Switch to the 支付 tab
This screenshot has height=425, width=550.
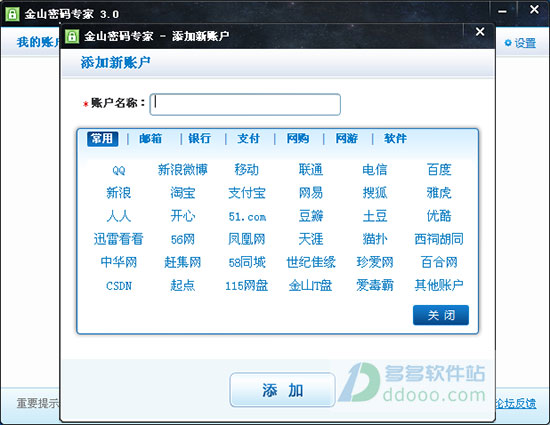pos(248,139)
